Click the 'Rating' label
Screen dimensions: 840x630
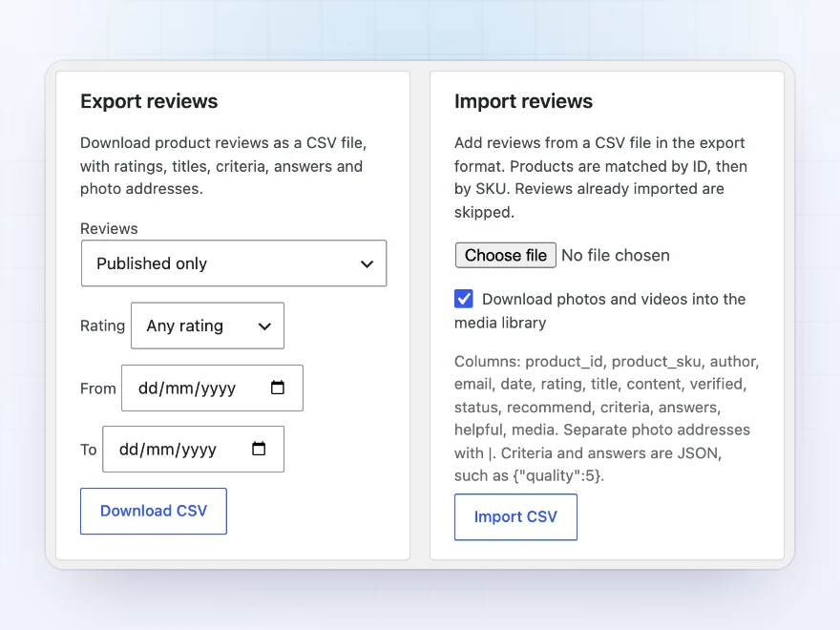pyautogui.click(x=102, y=325)
